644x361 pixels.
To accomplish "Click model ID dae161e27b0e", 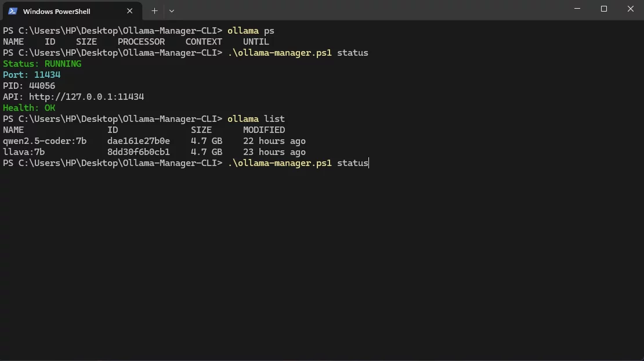I will (x=139, y=141).
